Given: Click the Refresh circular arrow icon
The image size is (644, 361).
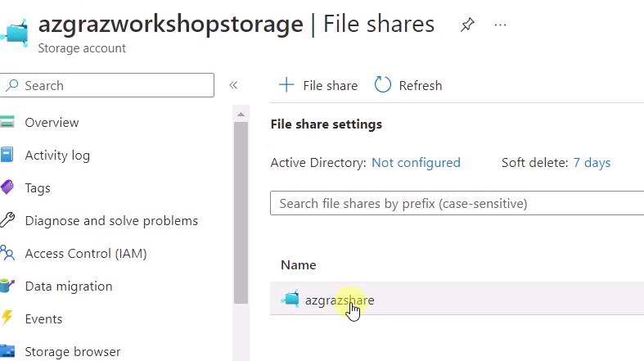Looking at the screenshot, I should click(382, 84).
